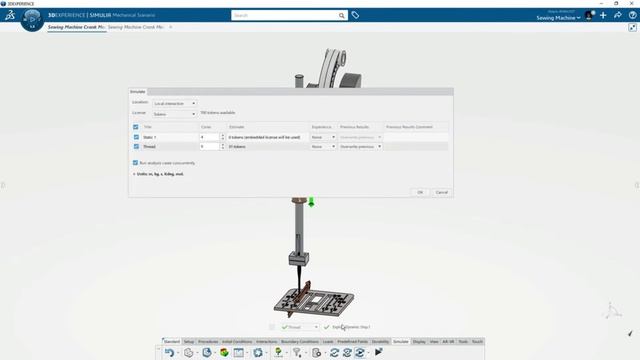
Task: Open Previous Results dropdown in Thread row
Action: [361, 147]
